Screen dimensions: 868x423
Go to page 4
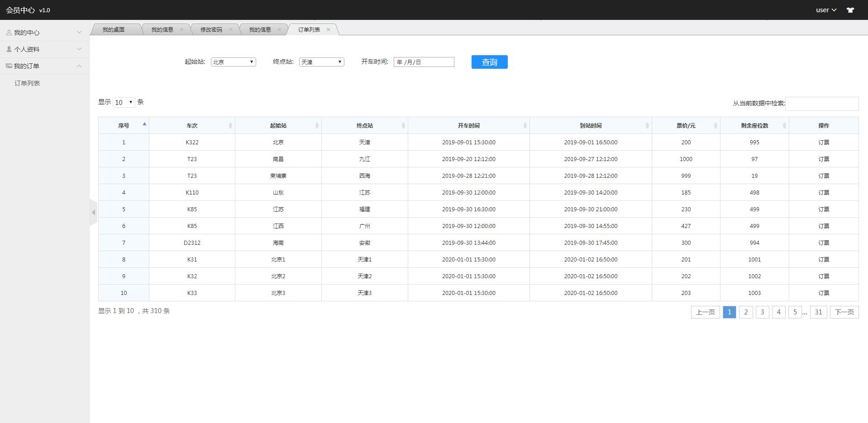click(778, 312)
